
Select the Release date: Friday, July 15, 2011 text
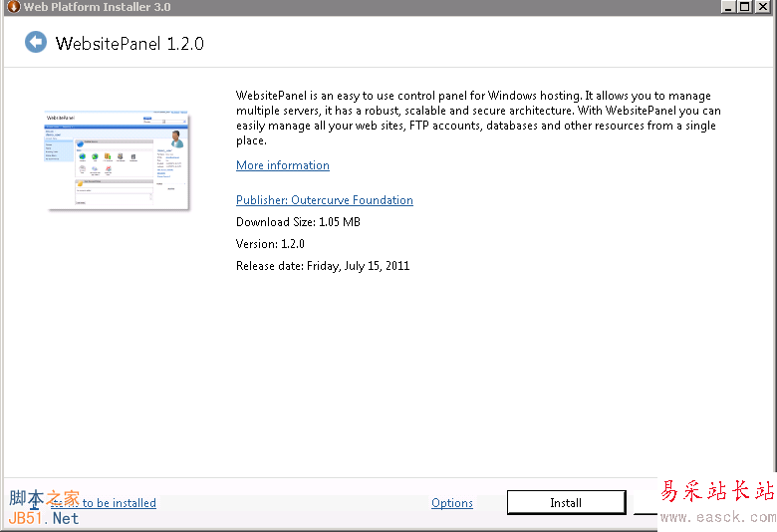click(x=323, y=266)
